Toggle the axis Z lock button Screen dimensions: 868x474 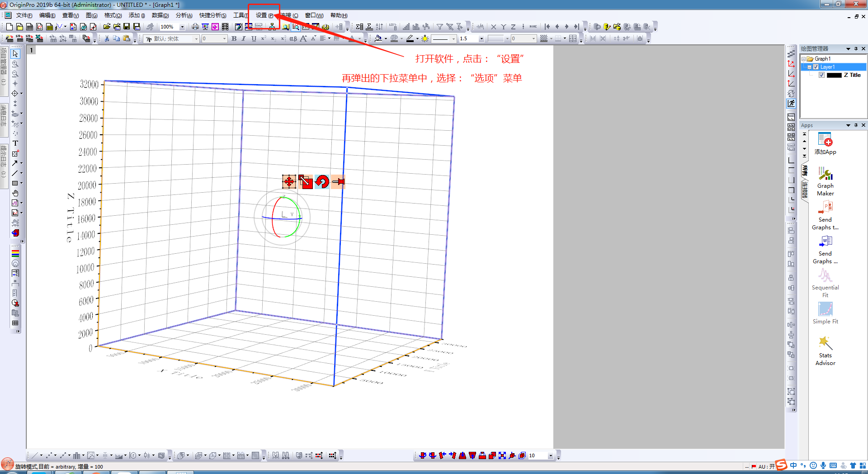513,27
